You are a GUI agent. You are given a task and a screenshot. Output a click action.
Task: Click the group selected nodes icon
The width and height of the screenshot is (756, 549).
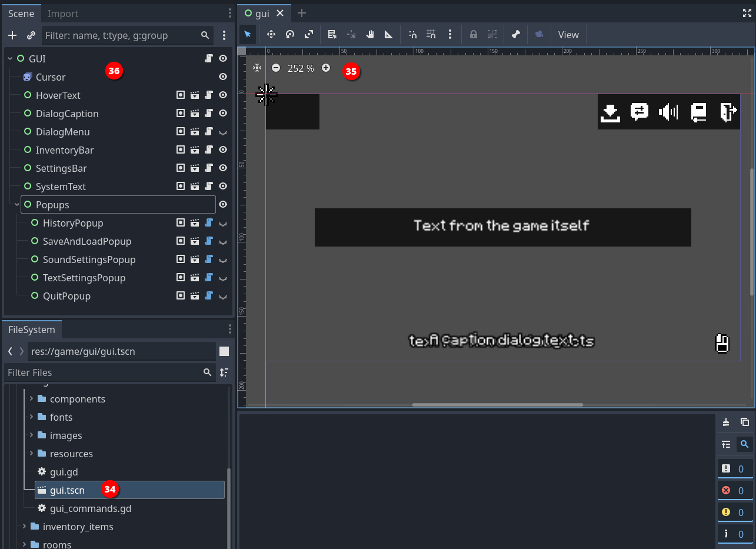pyautogui.click(x=492, y=35)
